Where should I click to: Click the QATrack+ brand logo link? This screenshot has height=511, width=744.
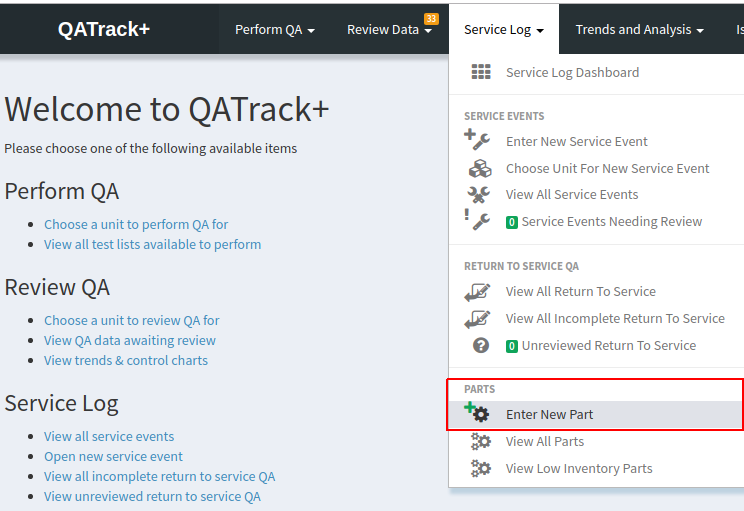[x=104, y=29]
